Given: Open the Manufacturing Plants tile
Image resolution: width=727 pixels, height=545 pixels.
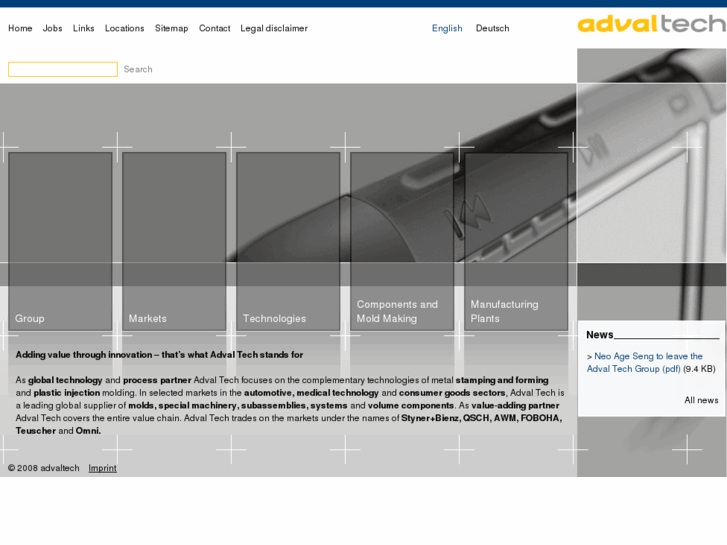Looking at the screenshot, I should coord(516,241).
